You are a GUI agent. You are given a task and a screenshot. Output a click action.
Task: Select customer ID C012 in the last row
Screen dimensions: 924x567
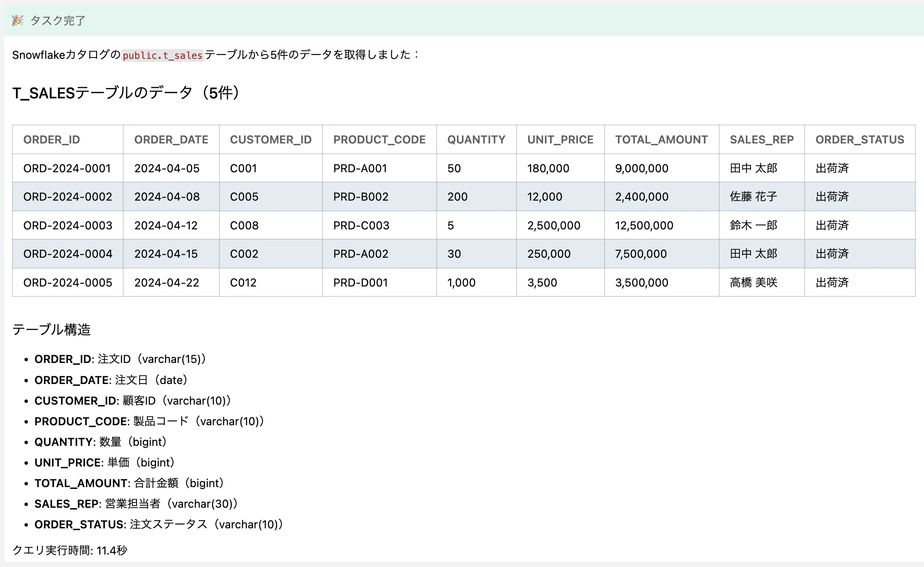(243, 282)
